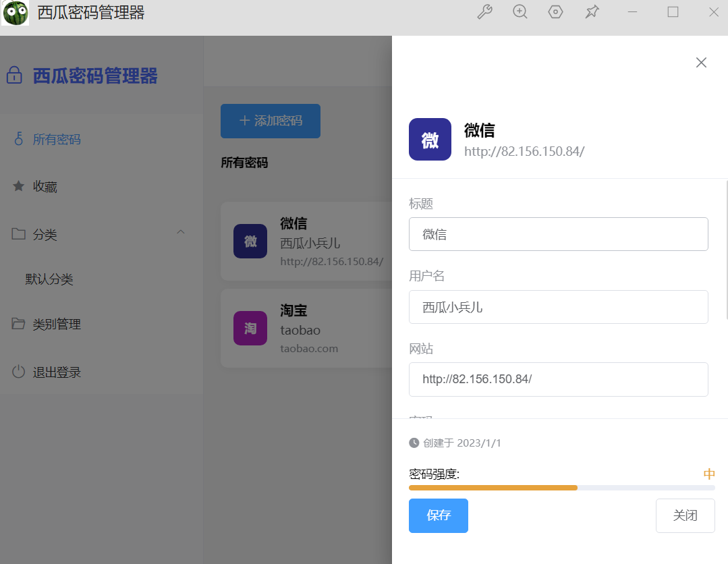Click the 网站 input field with the URL
The height and width of the screenshot is (564, 728).
[x=558, y=379]
